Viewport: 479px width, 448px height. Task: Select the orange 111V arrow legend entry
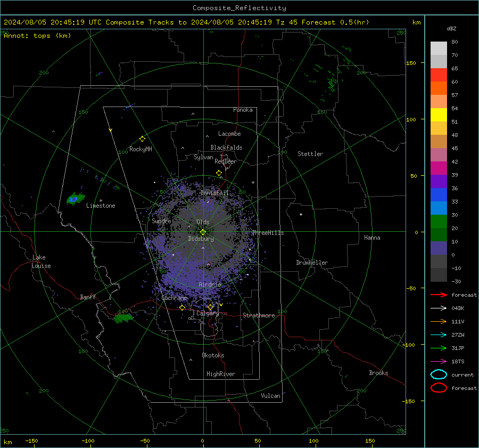439,321
